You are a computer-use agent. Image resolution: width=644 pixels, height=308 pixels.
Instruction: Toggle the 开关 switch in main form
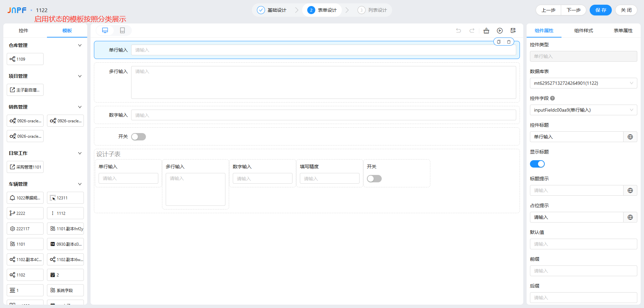click(139, 137)
